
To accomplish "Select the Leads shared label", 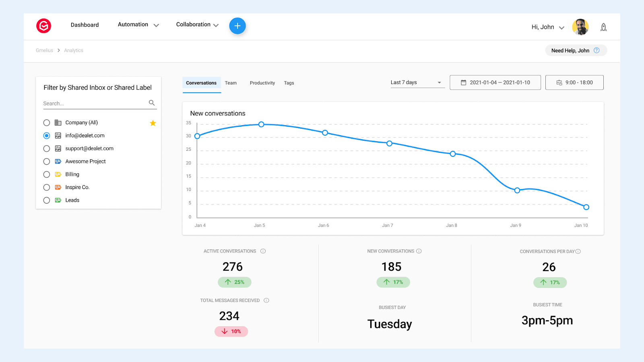I will pos(46,200).
